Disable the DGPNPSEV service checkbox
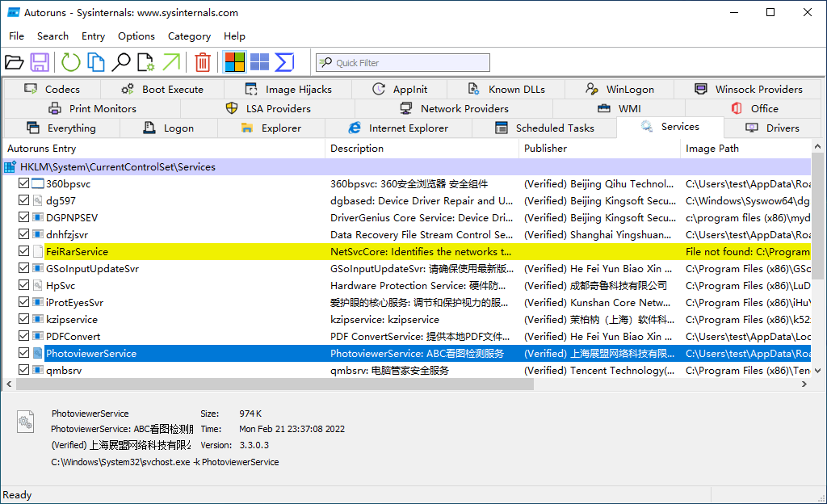 point(23,217)
